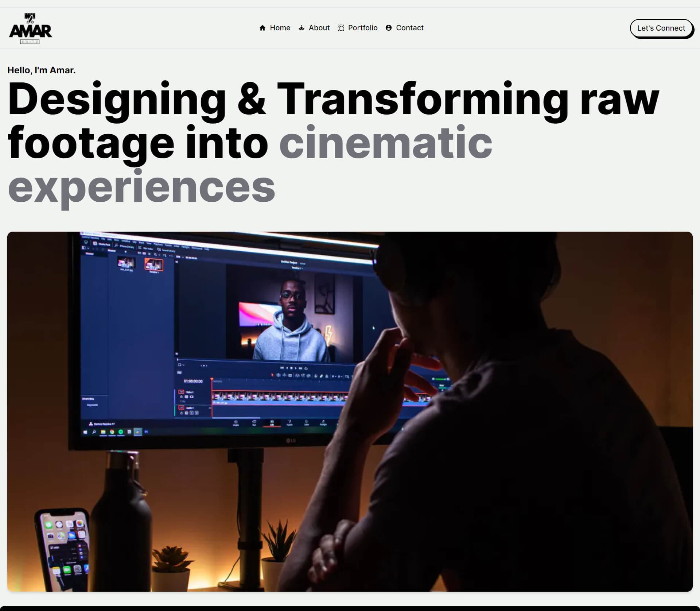Open the Home nav link
The height and width of the screenshot is (611, 700).
pos(280,28)
